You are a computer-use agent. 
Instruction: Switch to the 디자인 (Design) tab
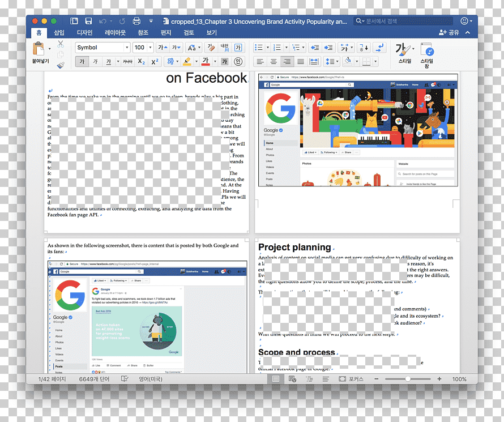click(85, 32)
